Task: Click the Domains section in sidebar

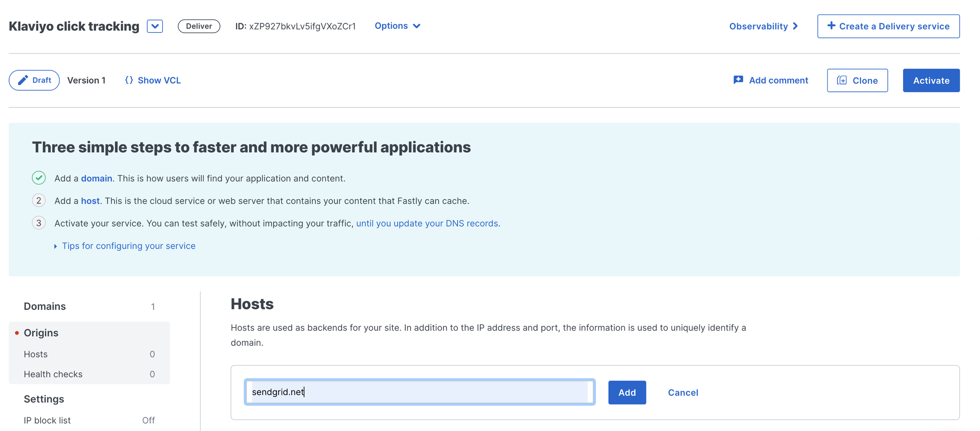Action: [44, 306]
